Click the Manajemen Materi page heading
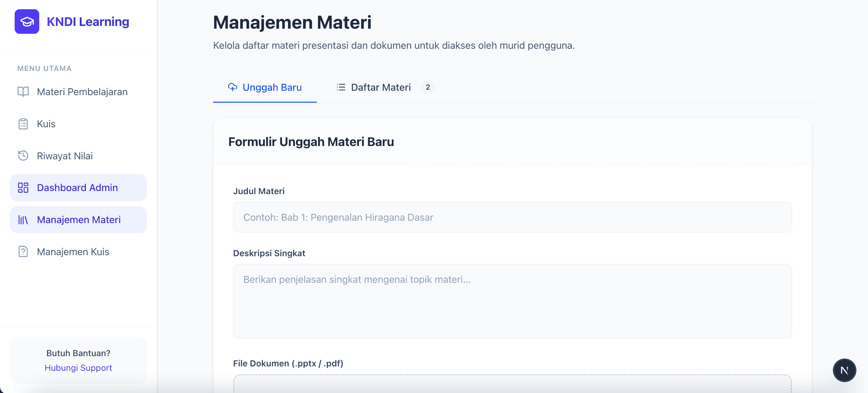Viewport: 868px width, 393px height. coord(292,22)
